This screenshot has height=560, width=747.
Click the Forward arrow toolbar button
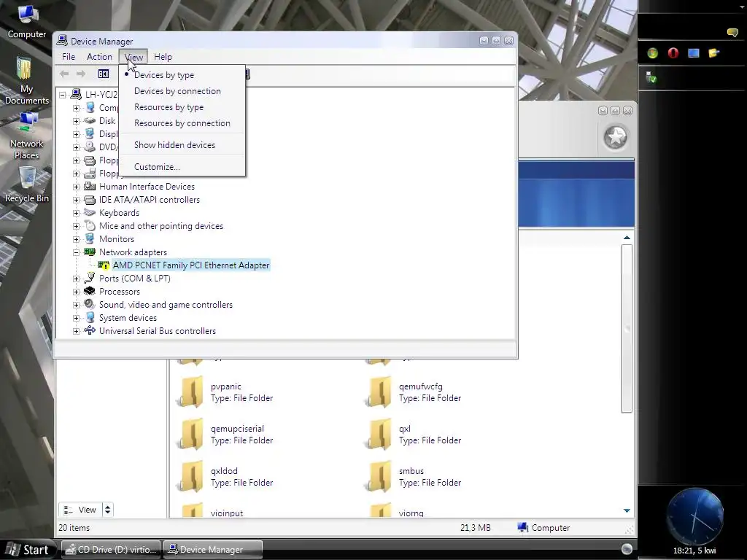(x=81, y=74)
